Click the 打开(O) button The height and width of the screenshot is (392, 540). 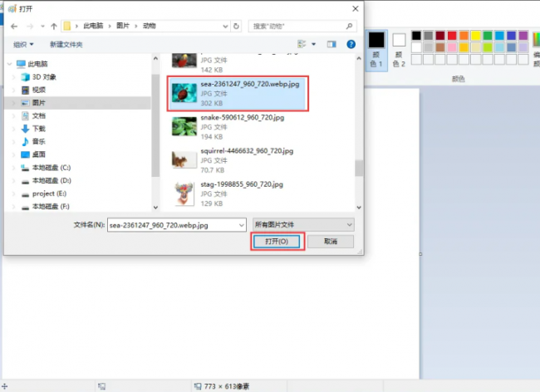point(277,241)
